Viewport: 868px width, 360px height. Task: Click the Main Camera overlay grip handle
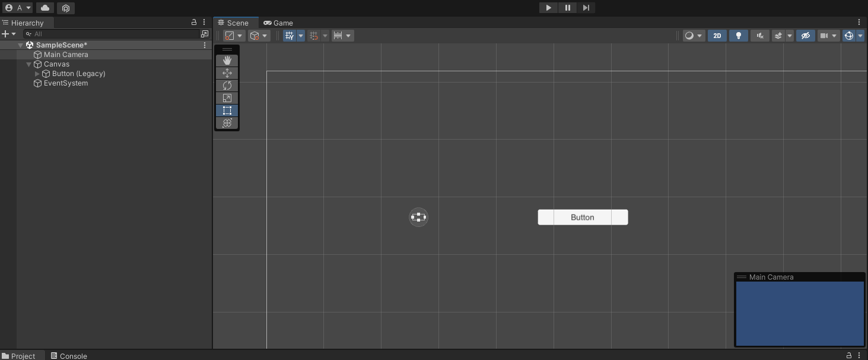pyautogui.click(x=741, y=277)
